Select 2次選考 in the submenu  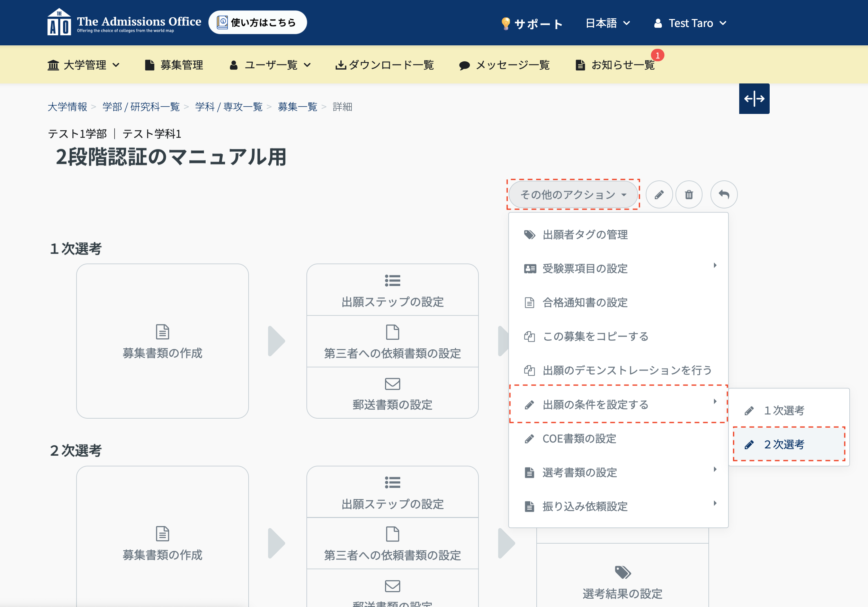tap(784, 444)
